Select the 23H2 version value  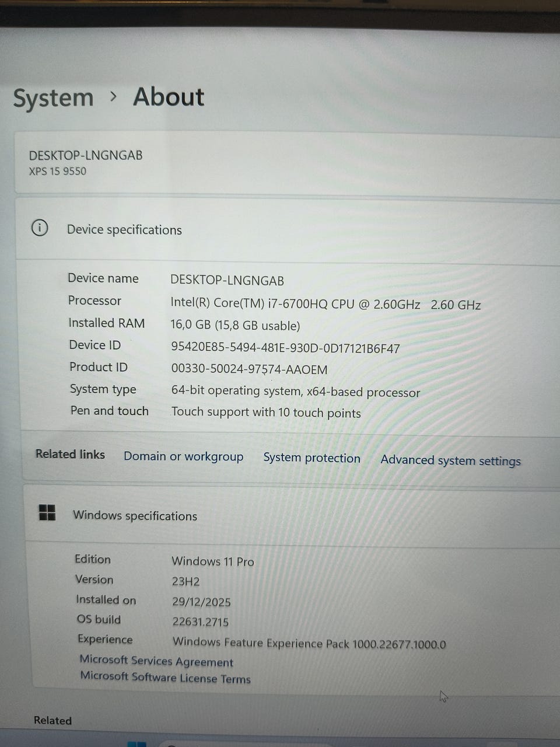(x=185, y=581)
